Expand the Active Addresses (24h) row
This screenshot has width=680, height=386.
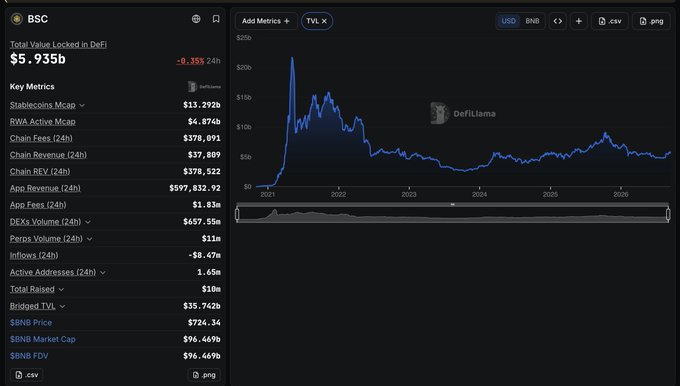pos(103,272)
